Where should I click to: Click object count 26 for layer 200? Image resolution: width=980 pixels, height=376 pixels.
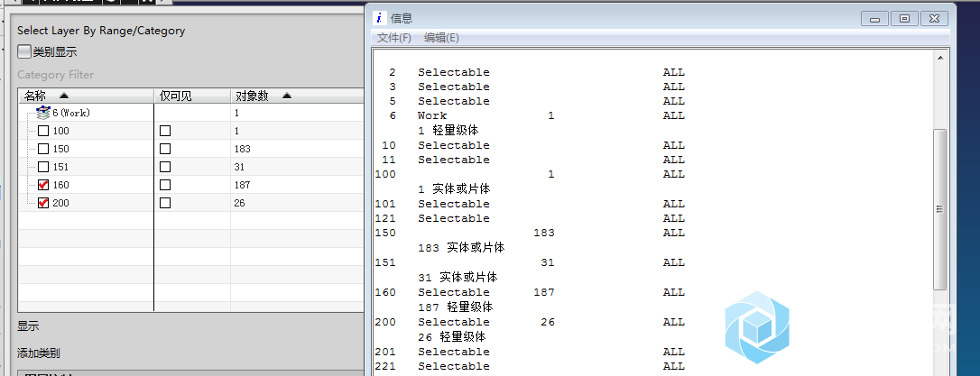[240, 203]
